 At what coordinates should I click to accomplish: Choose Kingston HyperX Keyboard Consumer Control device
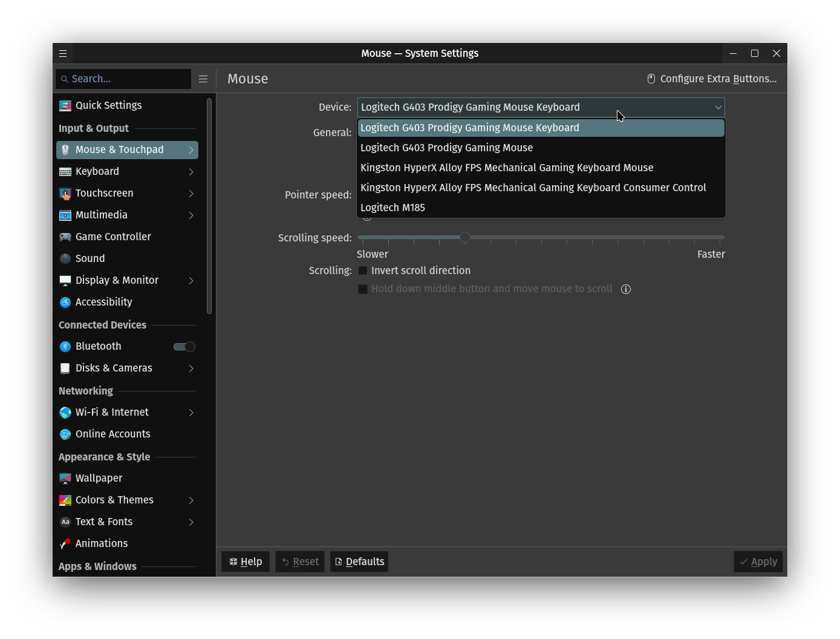(541, 188)
